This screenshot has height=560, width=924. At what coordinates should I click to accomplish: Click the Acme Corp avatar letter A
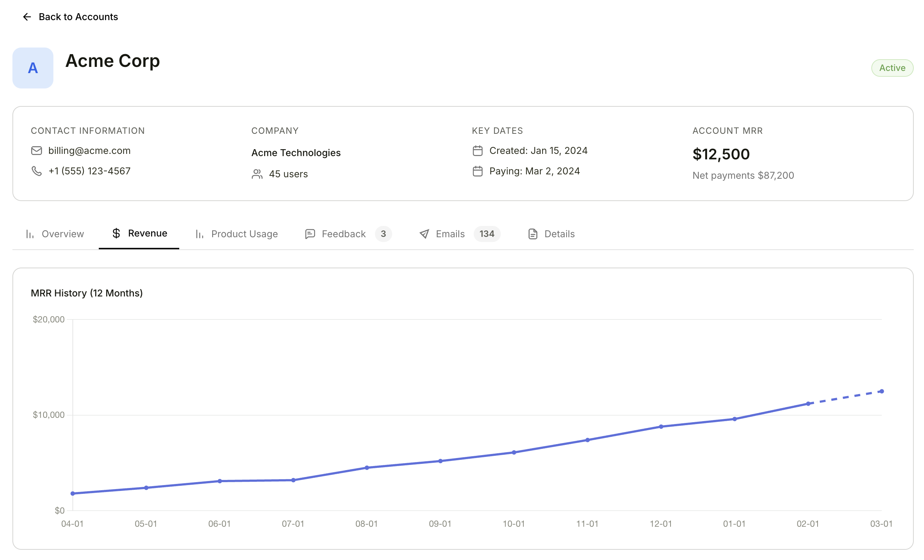[x=33, y=68]
